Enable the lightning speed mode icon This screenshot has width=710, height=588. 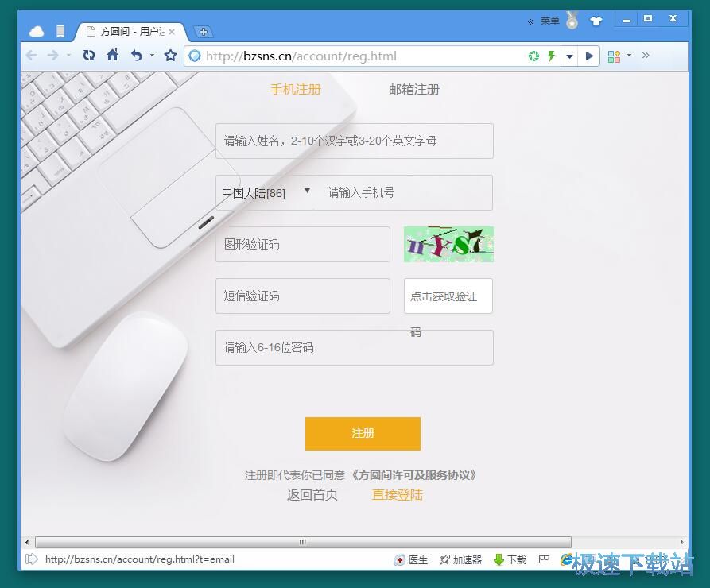click(x=550, y=56)
